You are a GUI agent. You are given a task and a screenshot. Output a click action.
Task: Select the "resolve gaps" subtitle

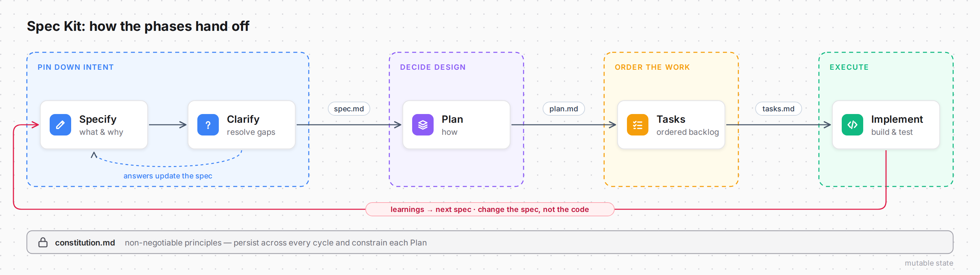(x=251, y=132)
